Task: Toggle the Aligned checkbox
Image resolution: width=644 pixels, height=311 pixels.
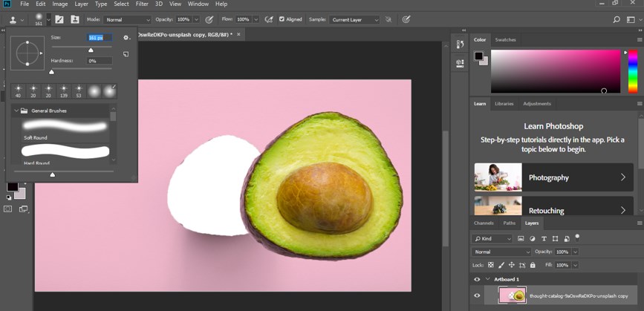Action: point(282,19)
